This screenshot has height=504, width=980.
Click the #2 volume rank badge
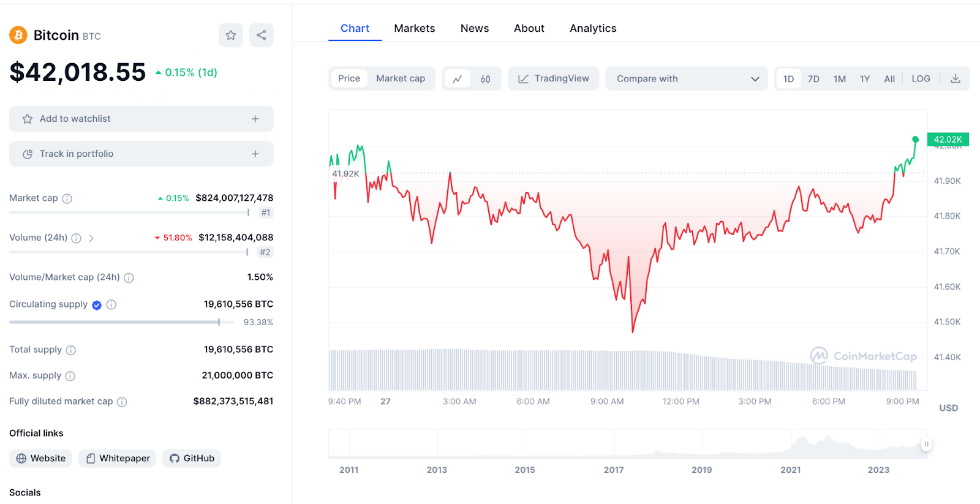tap(265, 252)
